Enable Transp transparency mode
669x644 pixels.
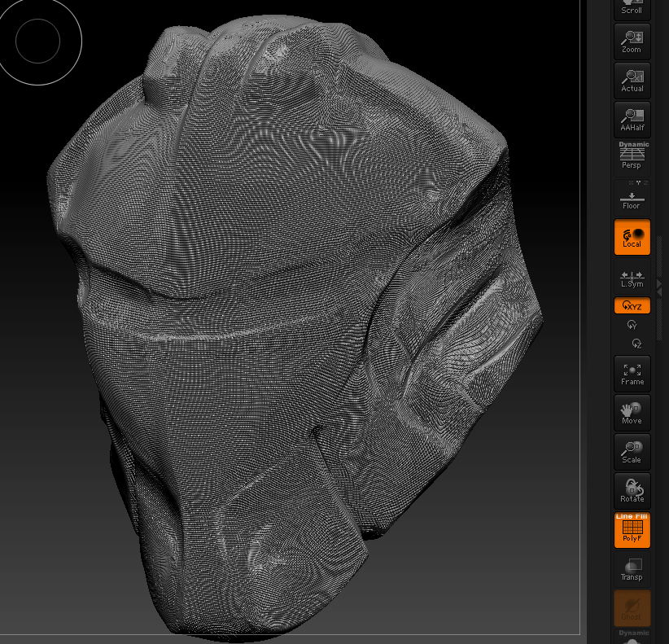click(632, 569)
